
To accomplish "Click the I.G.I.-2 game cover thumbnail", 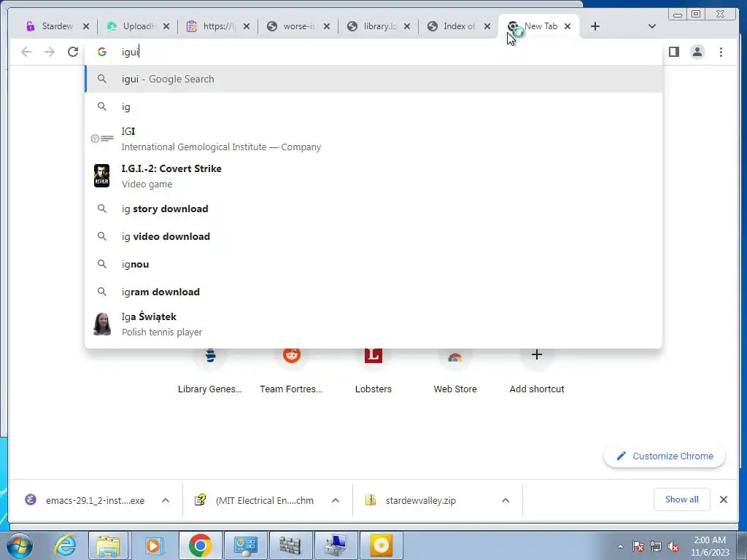I will pos(101,176).
